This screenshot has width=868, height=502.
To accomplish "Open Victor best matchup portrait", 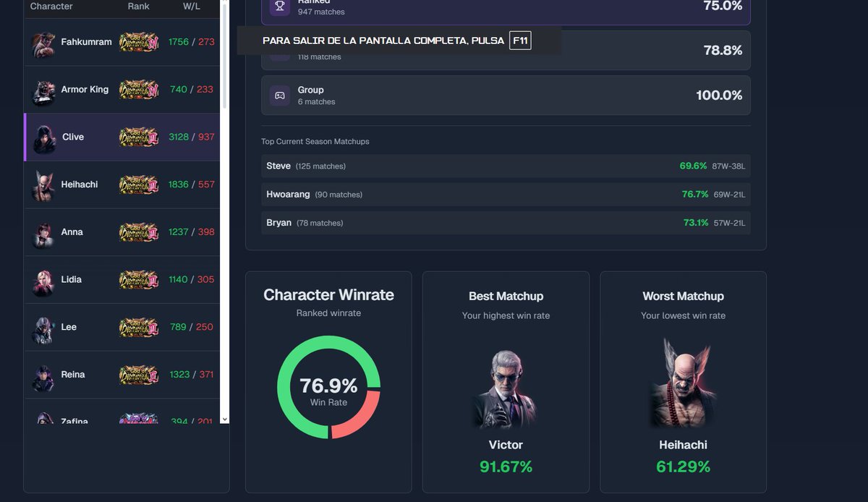I will [x=506, y=389].
